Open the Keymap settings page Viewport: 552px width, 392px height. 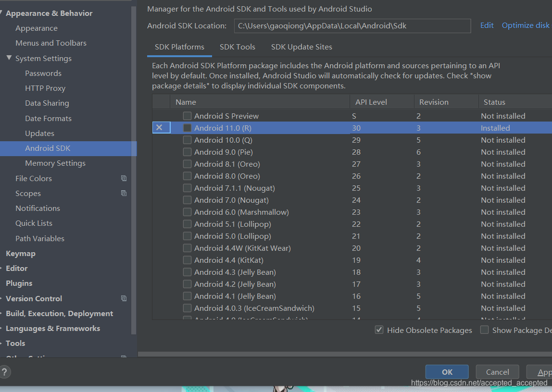pos(20,254)
